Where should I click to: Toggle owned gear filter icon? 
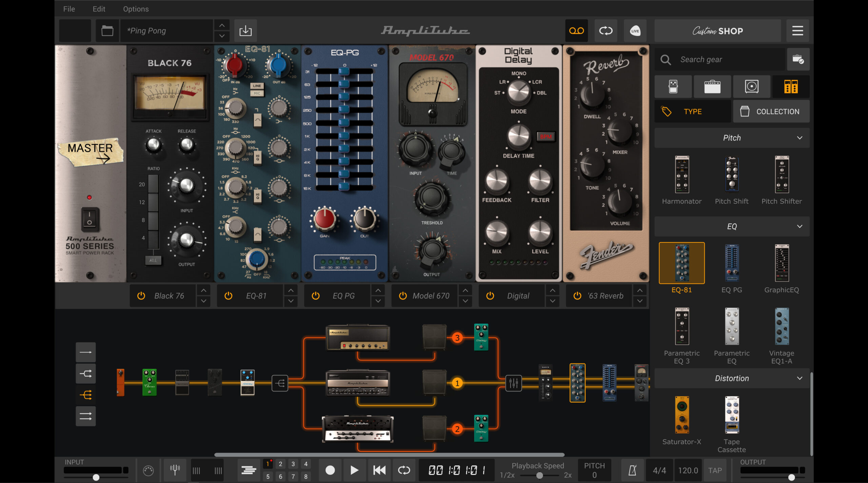tap(798, 59)
